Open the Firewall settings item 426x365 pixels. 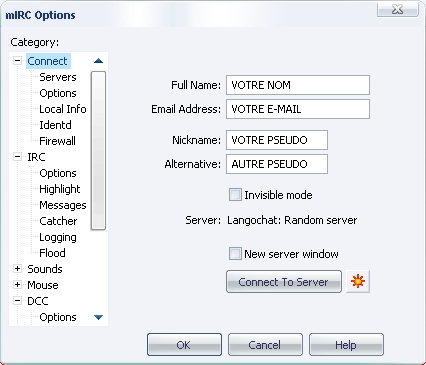pos(57,141)
